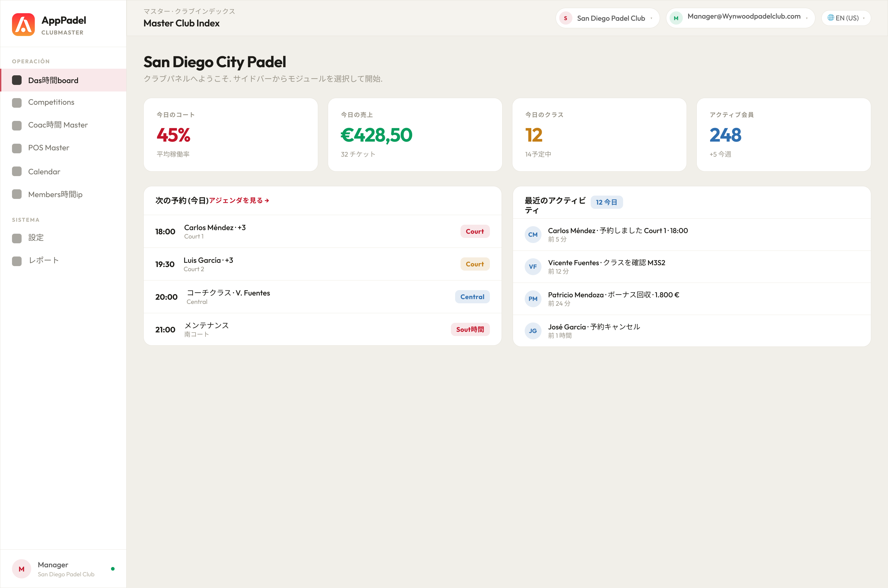Open レポート in the sidebar
The width and height of the screenshot is (888, 588).
coord(63,261)
